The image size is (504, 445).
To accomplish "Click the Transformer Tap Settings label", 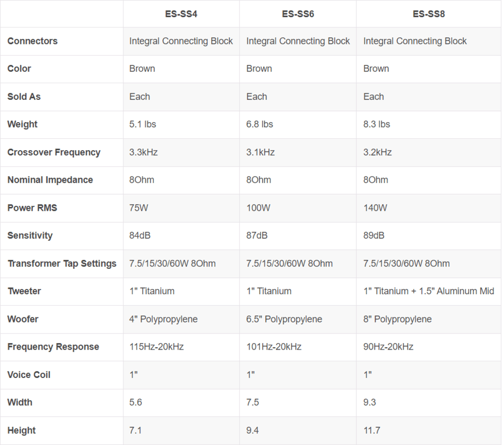I will [x=62, y=263].
